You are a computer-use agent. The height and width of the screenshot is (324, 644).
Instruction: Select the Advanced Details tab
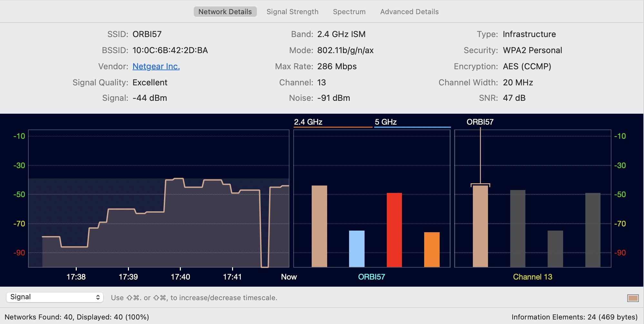point(409,12)
